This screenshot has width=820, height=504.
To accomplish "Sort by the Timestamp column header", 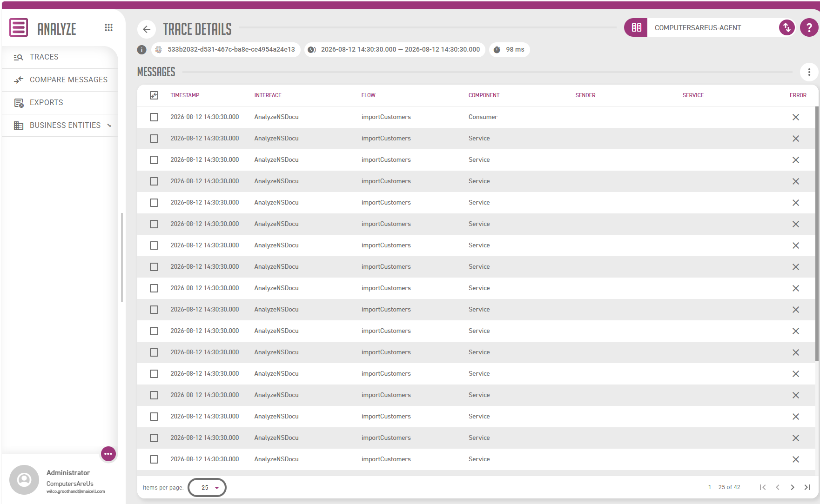I will coord(185,95).
